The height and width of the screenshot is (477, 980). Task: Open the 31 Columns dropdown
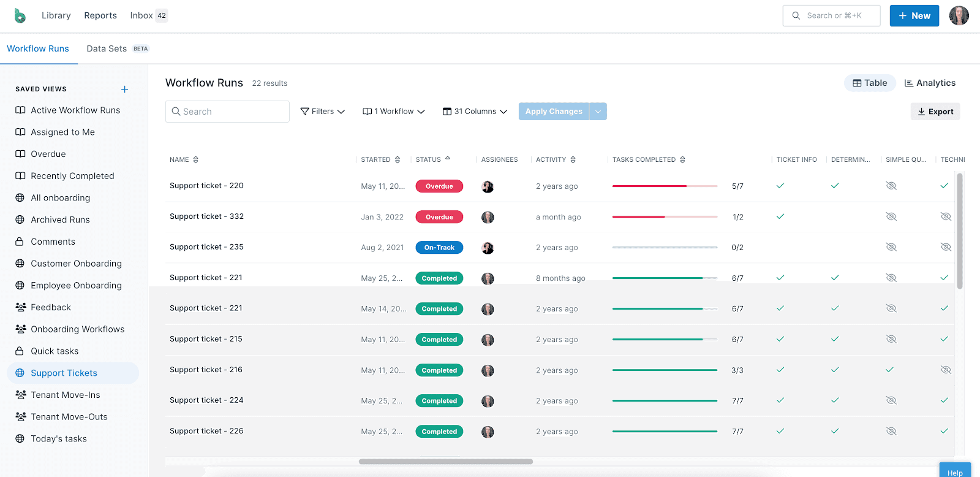coord(475,112)
